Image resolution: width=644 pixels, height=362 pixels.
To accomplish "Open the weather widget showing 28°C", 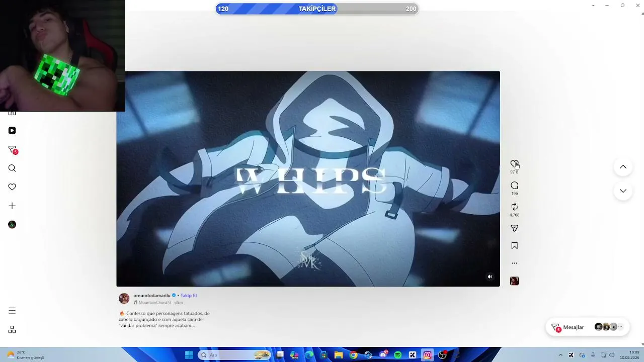I will click(25, 355).
